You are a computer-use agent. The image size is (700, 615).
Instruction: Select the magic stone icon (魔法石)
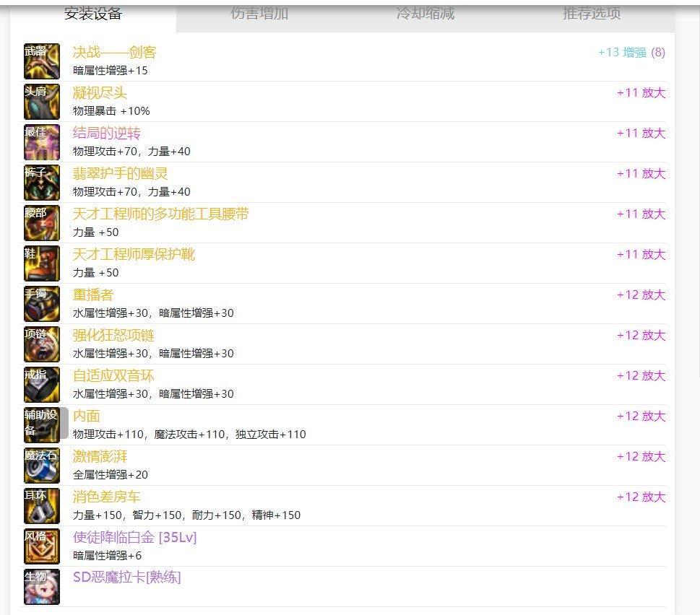tap(42, 466)
